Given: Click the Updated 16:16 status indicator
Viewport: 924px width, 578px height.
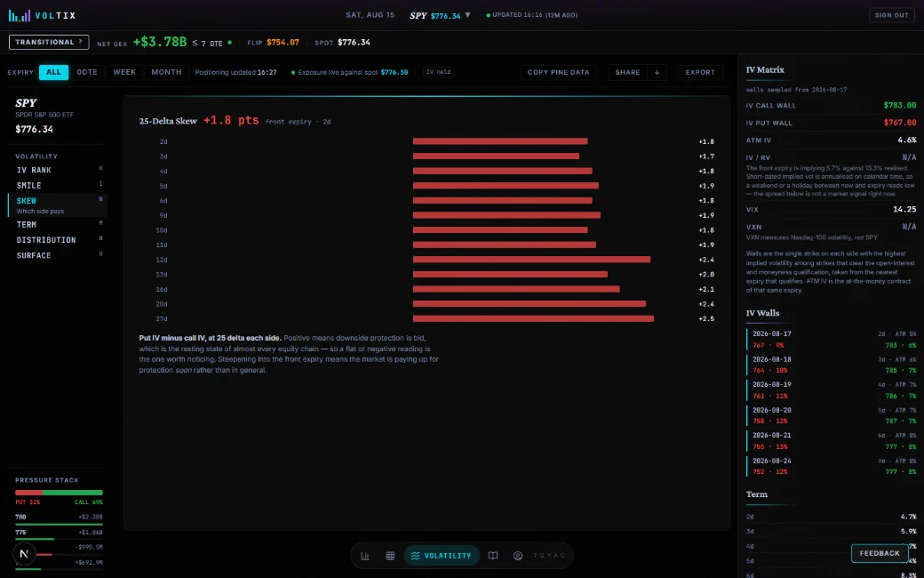Looking at the screenshot, I should click(531, 15).
